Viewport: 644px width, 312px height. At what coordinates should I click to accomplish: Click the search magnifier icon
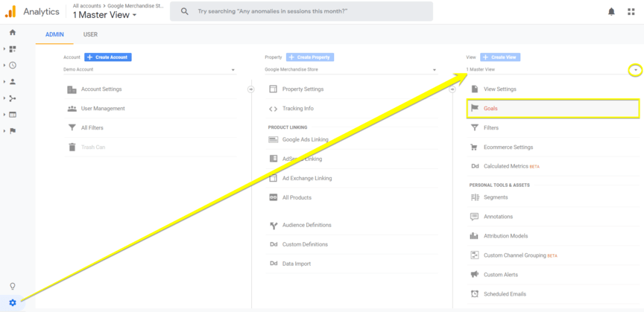pos(185,11)
